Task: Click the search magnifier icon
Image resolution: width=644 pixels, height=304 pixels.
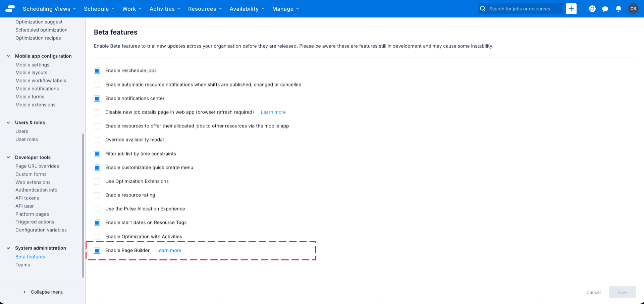Action: (483, 9)
